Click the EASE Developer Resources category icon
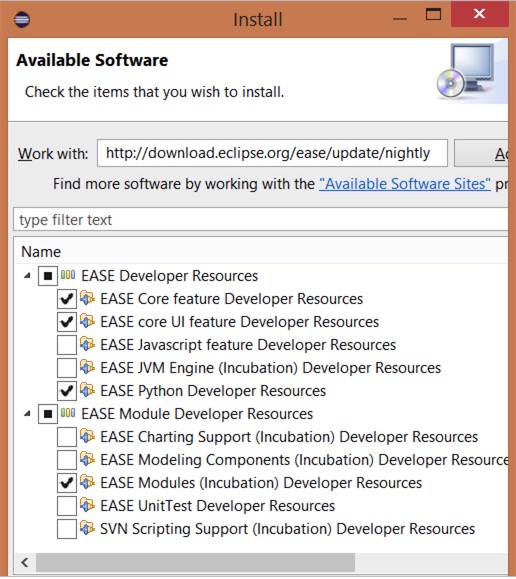 (68, 275)
